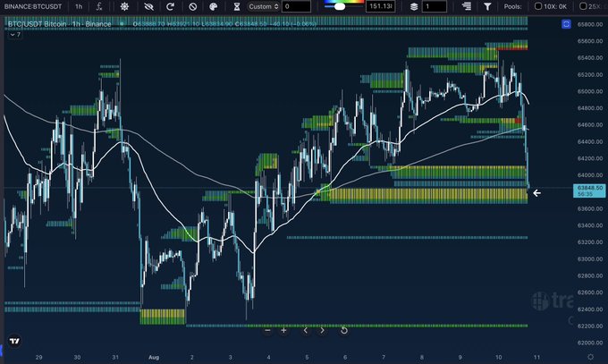Viewport: 608px width, 364px height.
Task: Click the 65800.00 price axis label
Action: [x=590, y=24]
